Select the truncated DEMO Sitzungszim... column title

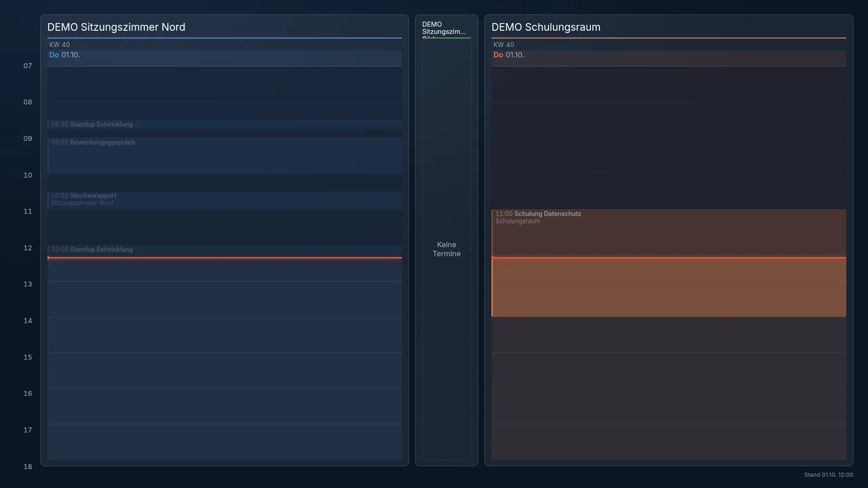pos(444,28)
